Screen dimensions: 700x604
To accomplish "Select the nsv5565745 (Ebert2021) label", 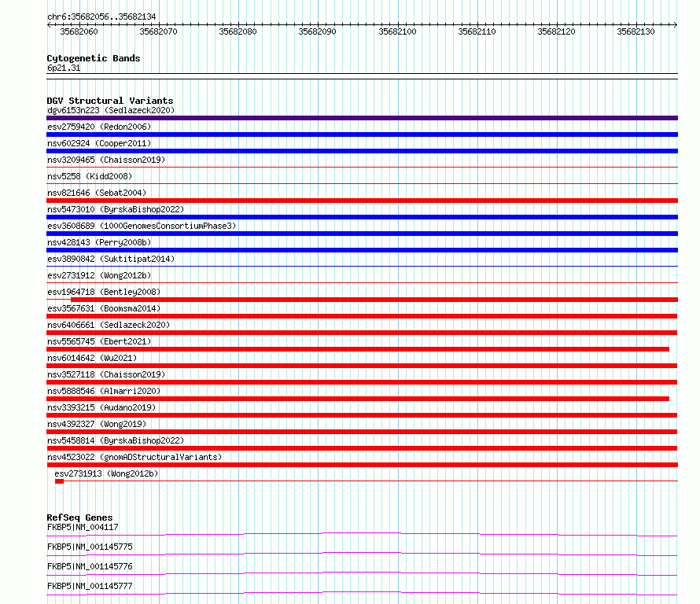I will pyautogui.click(x=99, y=341).
